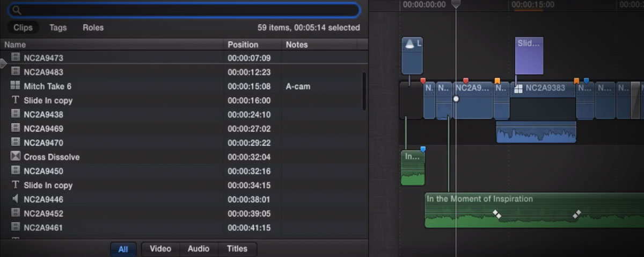Image resolution: width=644 pixels, height=257 pixels.
Task: Select the blue audio waveform under NC2A9383
Action: [536, 132]
